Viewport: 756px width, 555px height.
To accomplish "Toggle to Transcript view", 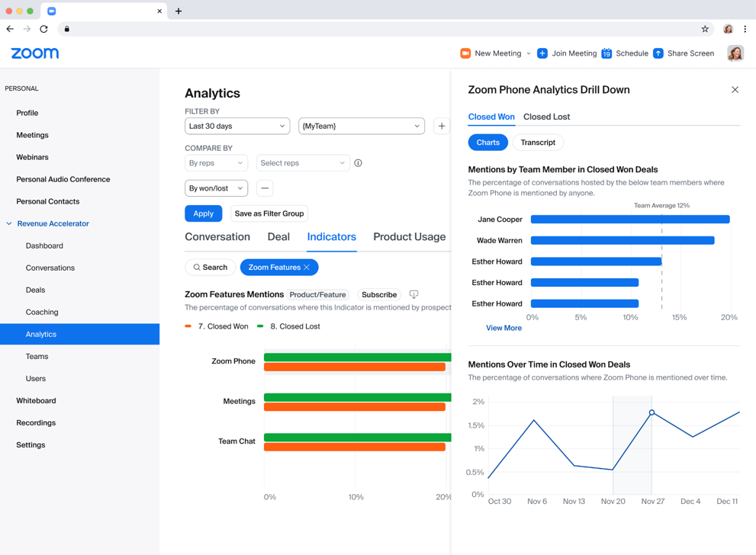I will [538, 143].
